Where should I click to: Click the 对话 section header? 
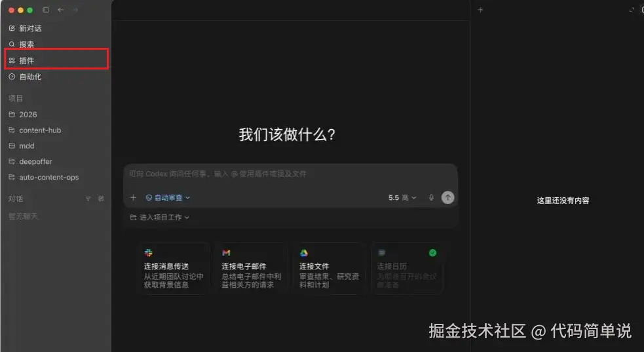pos(16,199)
